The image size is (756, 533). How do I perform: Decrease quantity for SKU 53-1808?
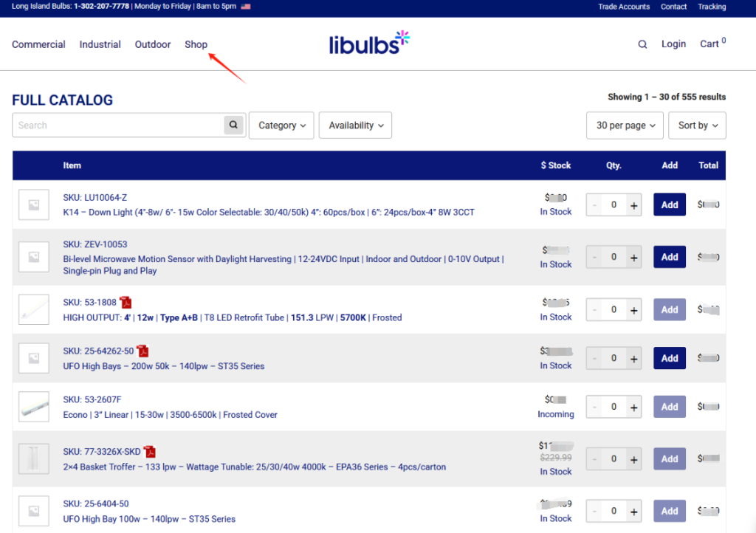[x=594, y=310]
